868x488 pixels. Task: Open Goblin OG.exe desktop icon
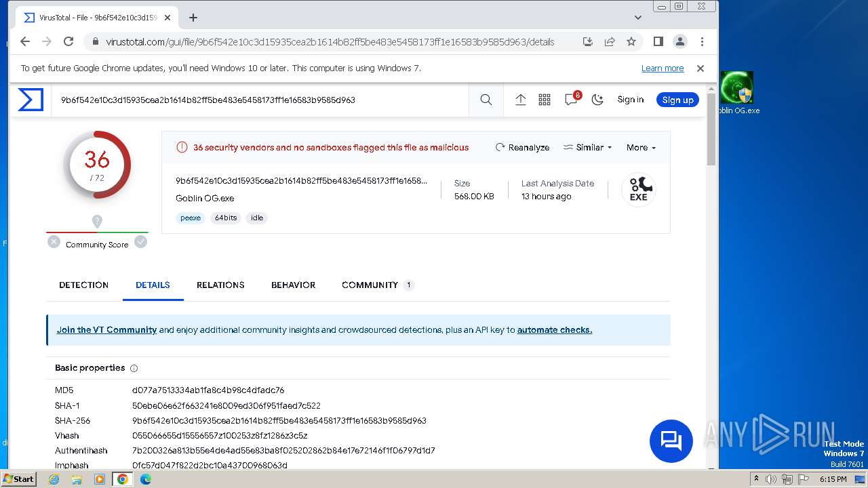click(738, 93)
